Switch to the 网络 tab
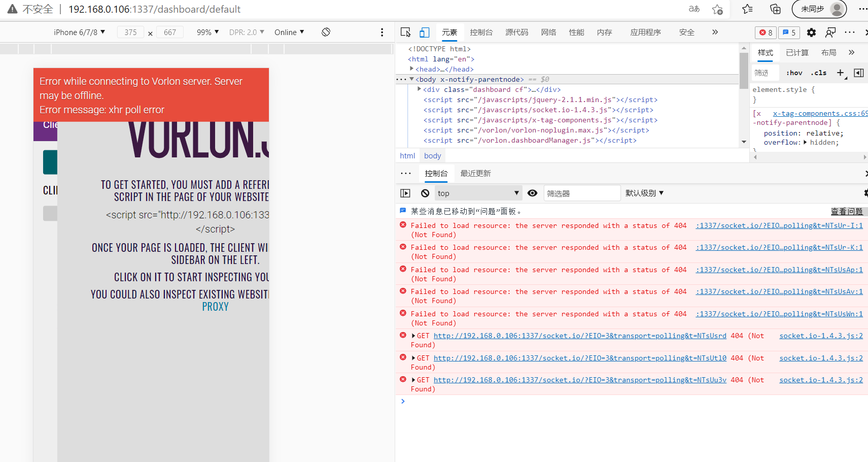Viewport: 868px width, 462px height. point(548,32)
